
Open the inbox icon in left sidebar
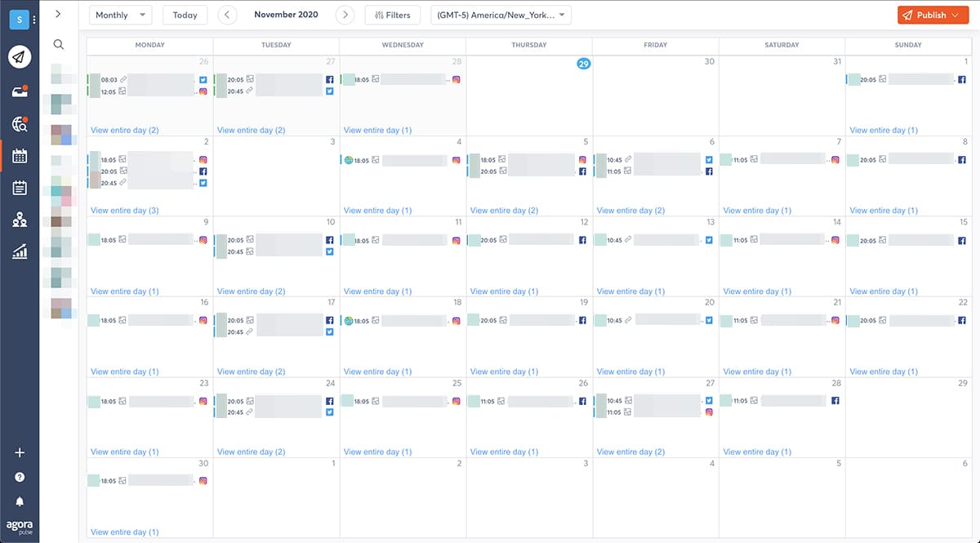point(20,91)
